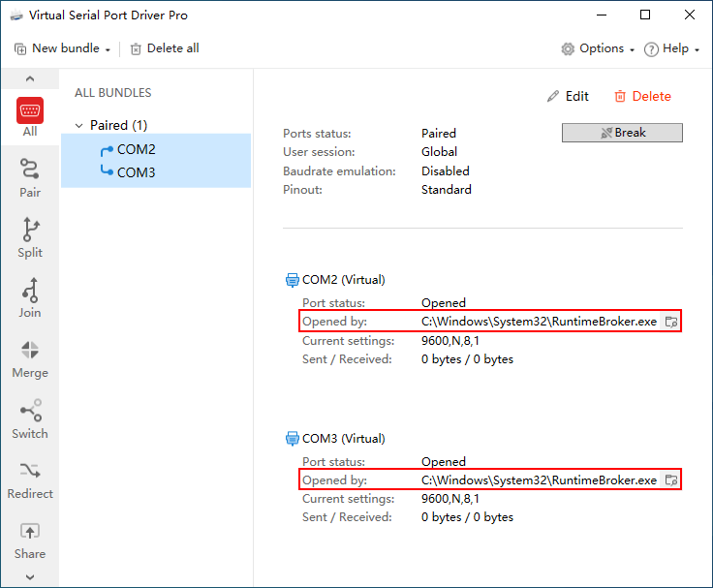Select COM3 in the bundle tree
Image resolution: width=713 pixels, height=588 pixels.
(136, 172)
